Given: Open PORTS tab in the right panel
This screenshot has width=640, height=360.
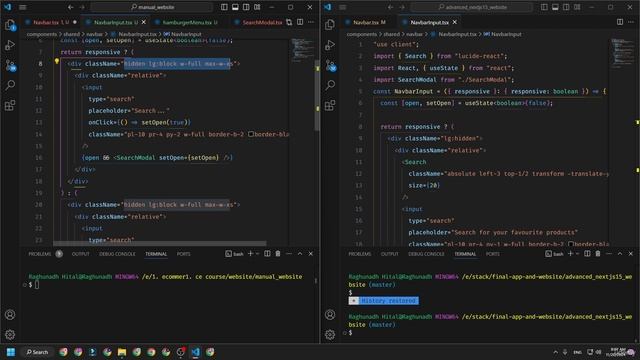Looking at the screenshot, I should click(493, 254).
